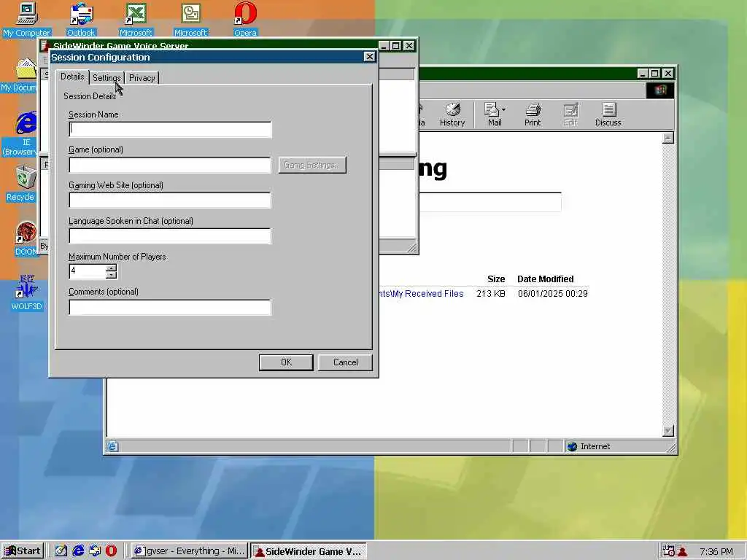747x560 pixels.
Task: Click the Size column header
Action: point(496,279)
